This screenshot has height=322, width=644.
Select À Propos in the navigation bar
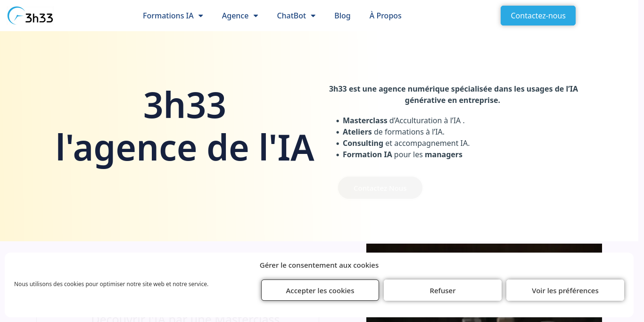(385, 16)
